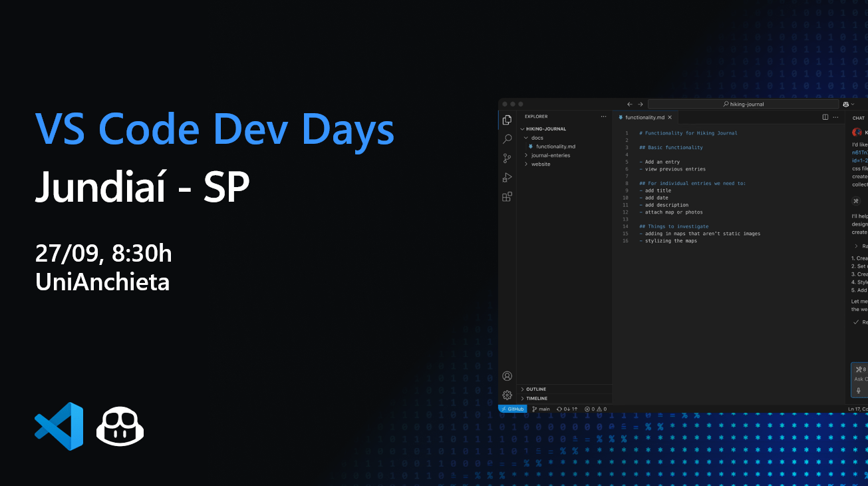Click the main branch in status bar
This screenshot has height=486, width=868.
click(541, 409)
